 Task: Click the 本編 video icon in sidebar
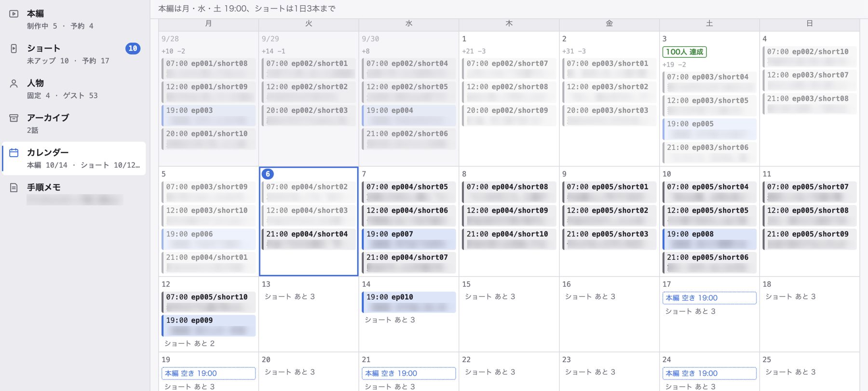pos(14,14)
